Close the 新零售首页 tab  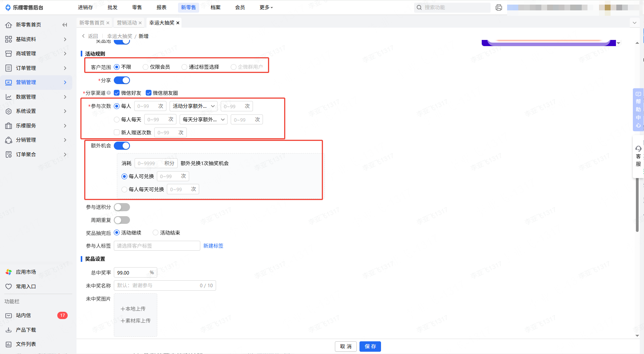coord(108,23)
